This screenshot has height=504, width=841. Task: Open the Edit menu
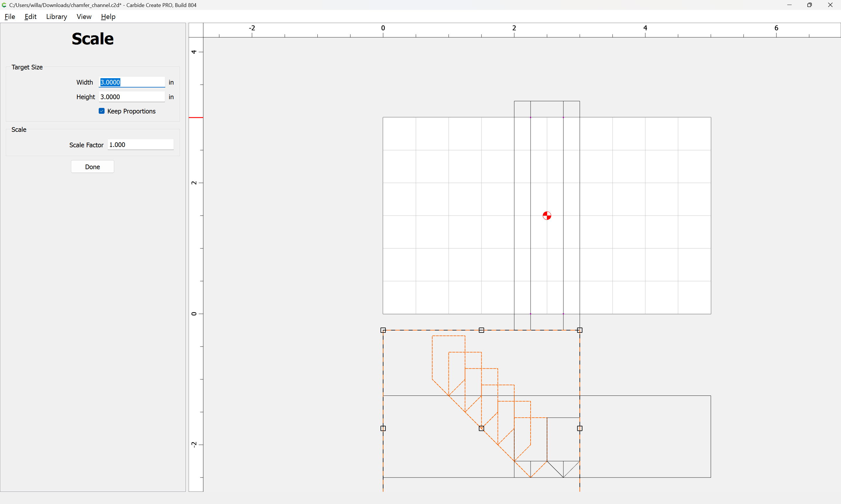(x=30, y=17)
